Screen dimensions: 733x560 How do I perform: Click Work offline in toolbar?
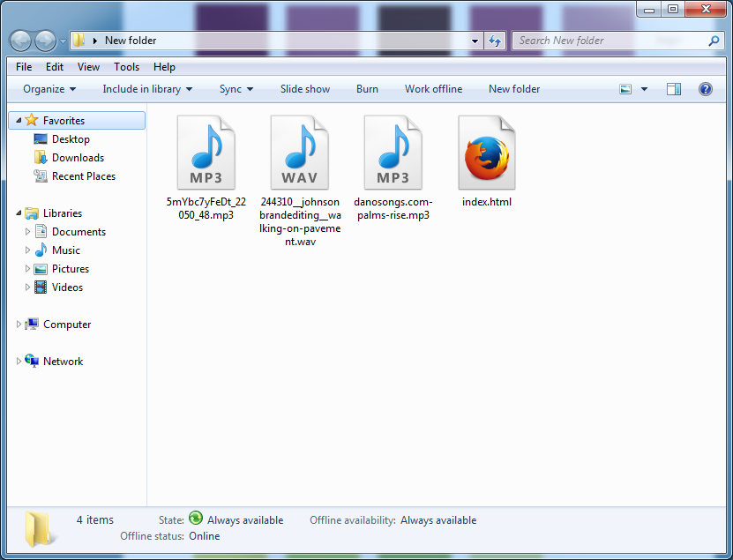[x=433, y=89]
